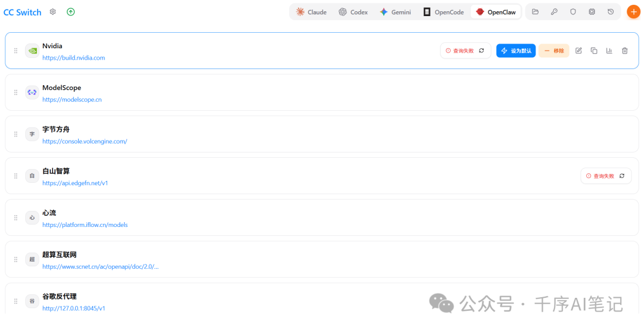Click the 移除 button

coord(554,51)
